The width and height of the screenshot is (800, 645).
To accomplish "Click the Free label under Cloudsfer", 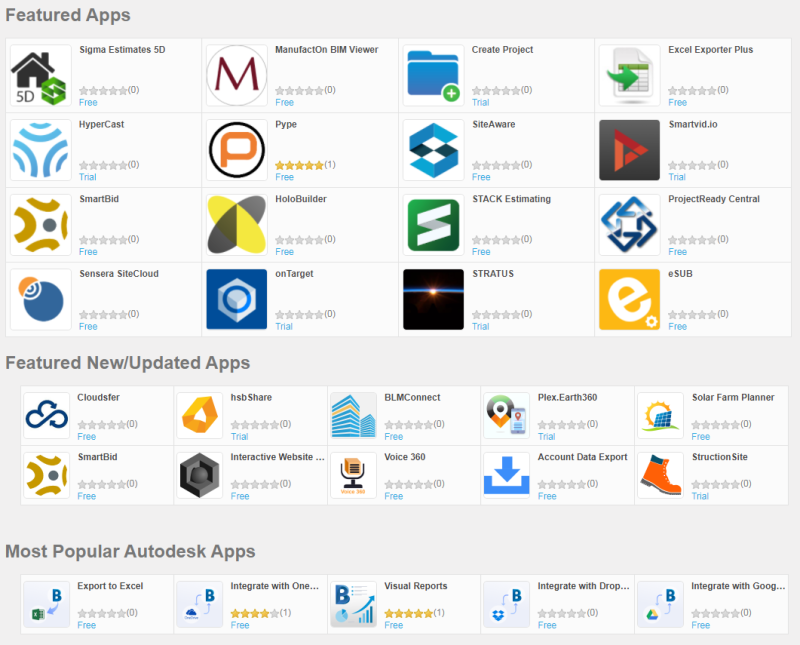I will (87, 437).
